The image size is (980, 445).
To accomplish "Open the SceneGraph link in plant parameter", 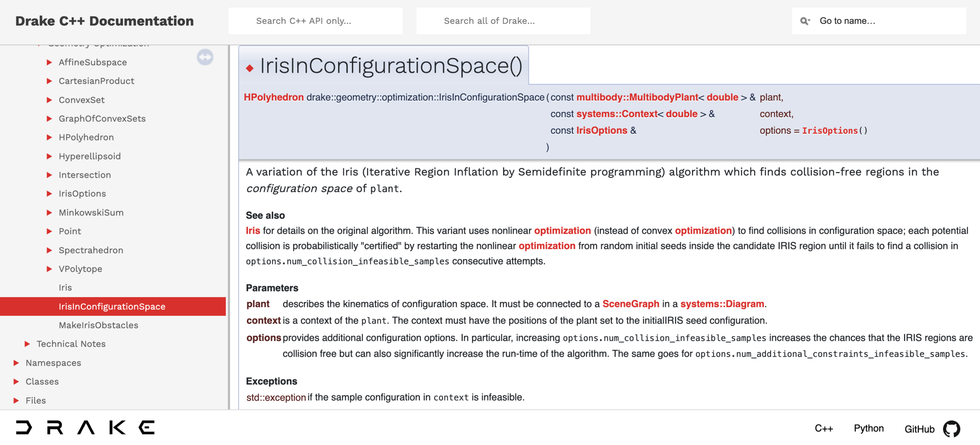I will 630,304.
